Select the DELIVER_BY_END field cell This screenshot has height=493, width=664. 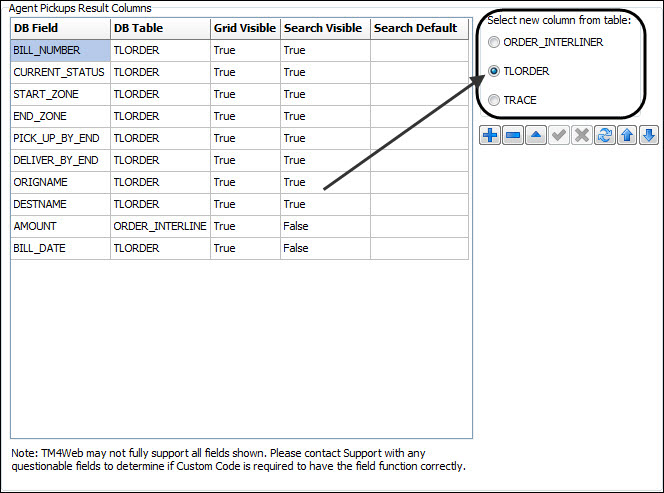(x=61, y=161)
